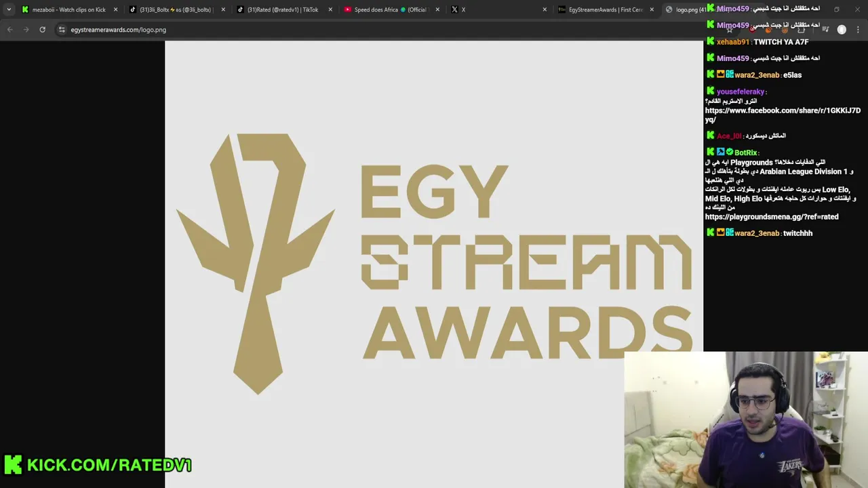
Task: Select username yousefeleraky in chat
Action: pos(741,91)
